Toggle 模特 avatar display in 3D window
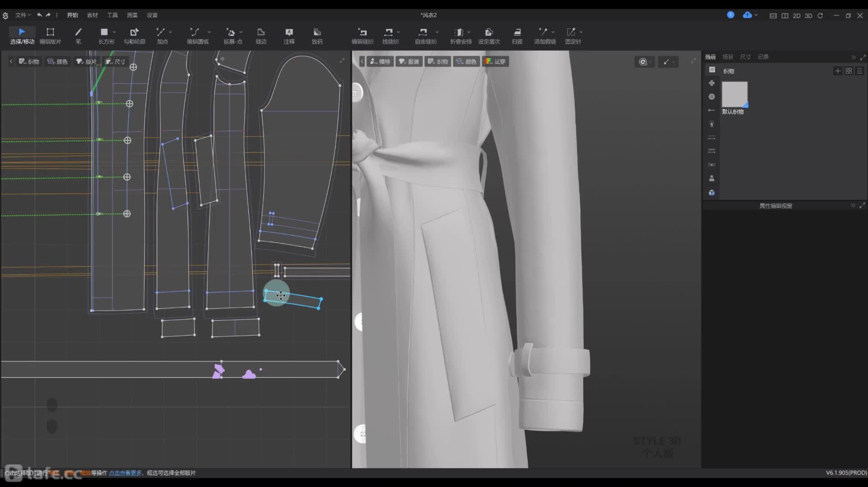The image size is (868, 487). (380, 61)
